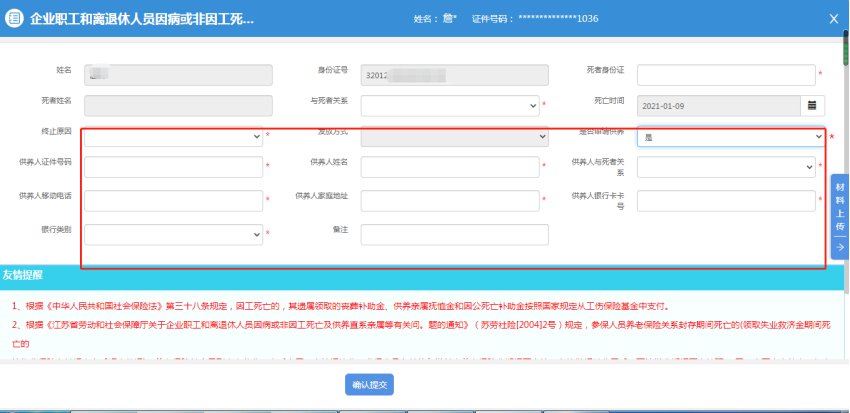850x413 pixels.
Task: Focus the 供养人银行卡卡号 input
Action: click(726, 201)
